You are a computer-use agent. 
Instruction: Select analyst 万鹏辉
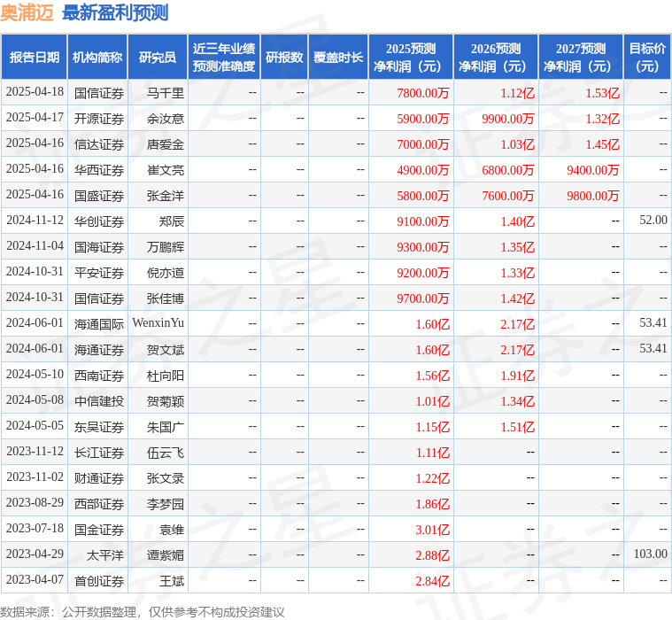166,247
